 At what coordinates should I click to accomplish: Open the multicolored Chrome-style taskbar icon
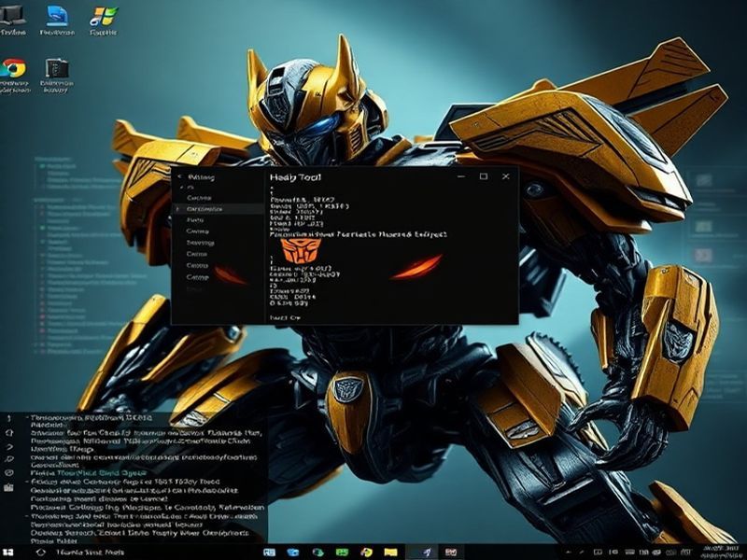366,553
